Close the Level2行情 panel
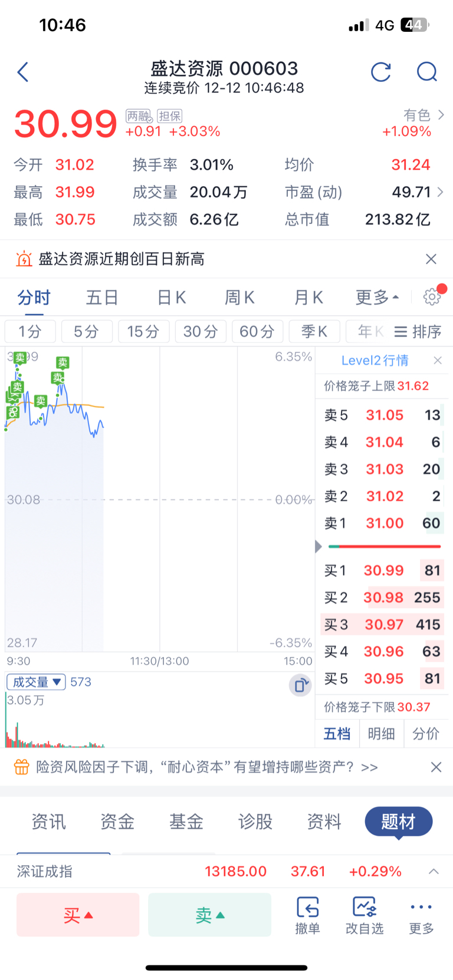The height and width of the screenshot is (980, 453). click(x=438, y=360)
